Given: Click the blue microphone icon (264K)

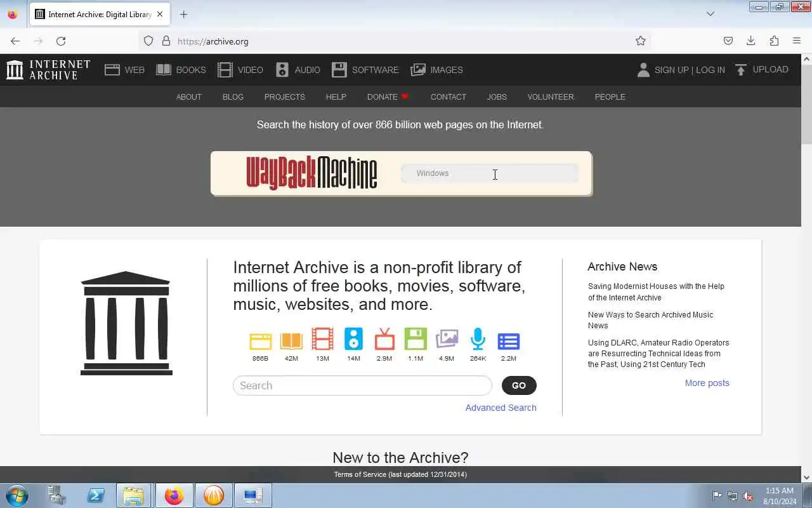Looking at the screenshot, I should [x=478, y=339].
